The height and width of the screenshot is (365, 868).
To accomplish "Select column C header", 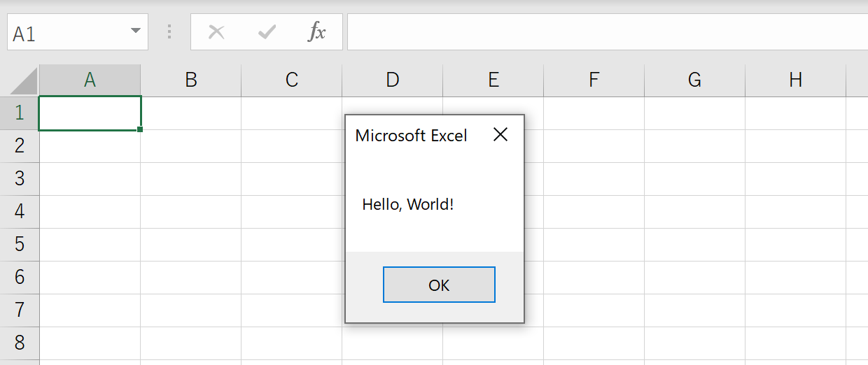I will click(291, 80).
